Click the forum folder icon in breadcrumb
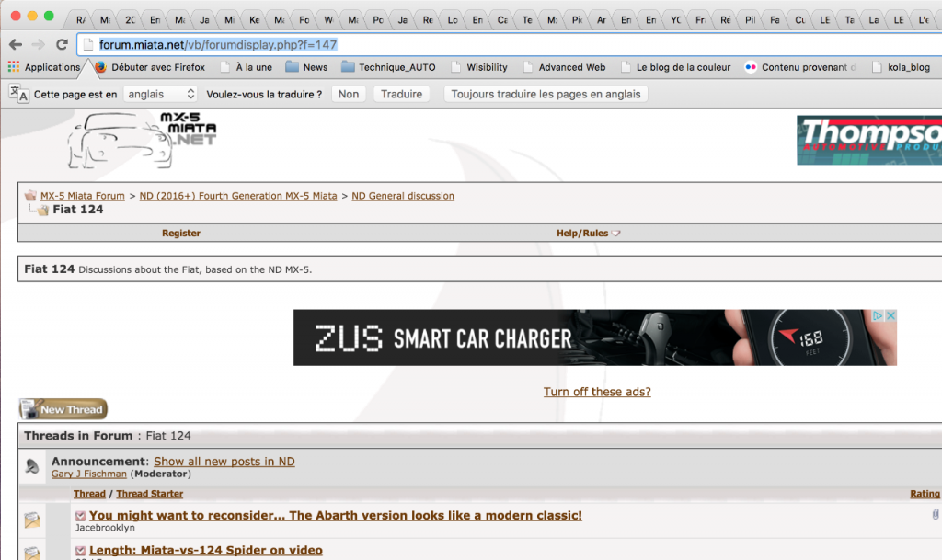Screen dimensions: 942x560 click(x=30, y=196)
